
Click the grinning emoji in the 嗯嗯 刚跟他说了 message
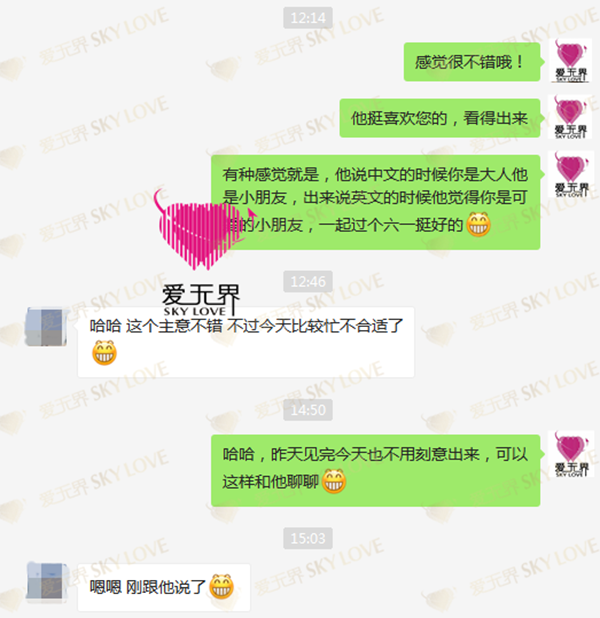tap(221, 587)
